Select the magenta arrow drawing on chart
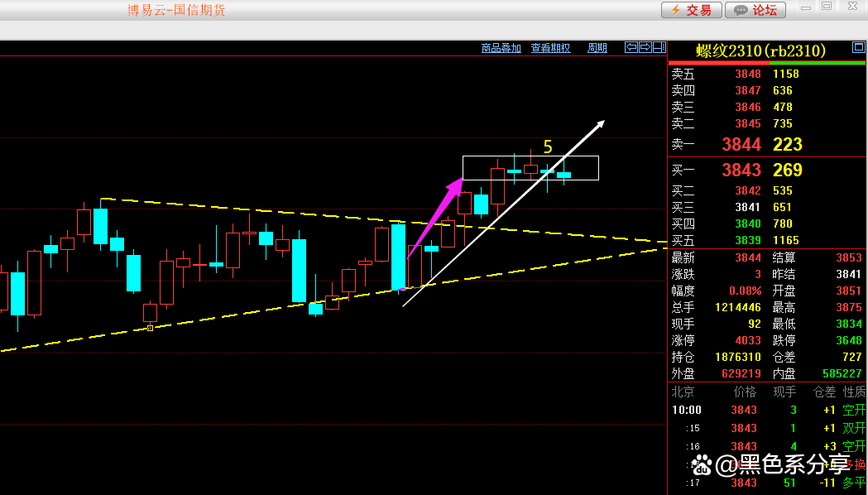The image size is (868, 495). (x=434, y=217)
